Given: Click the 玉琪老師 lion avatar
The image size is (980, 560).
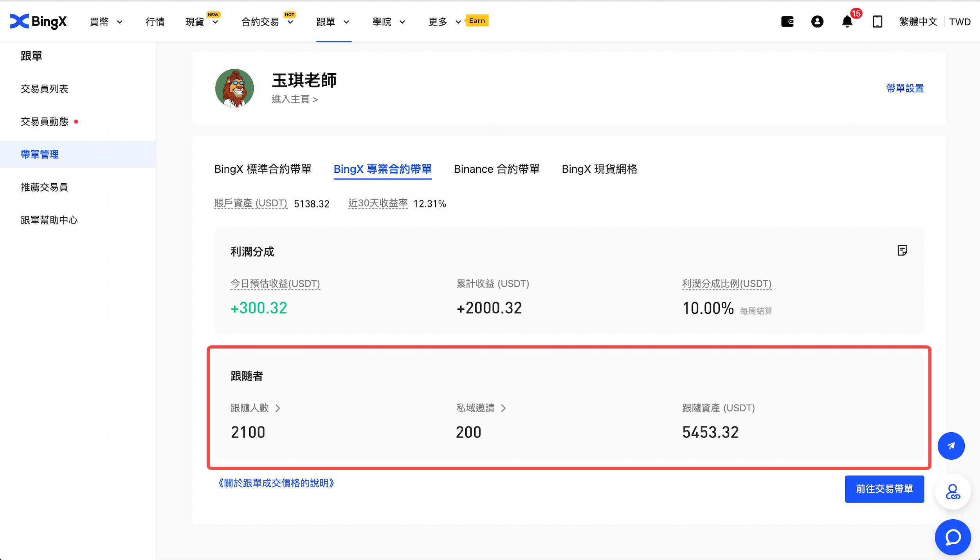Looking at the screenshot, I should click(x=234, y=88).
